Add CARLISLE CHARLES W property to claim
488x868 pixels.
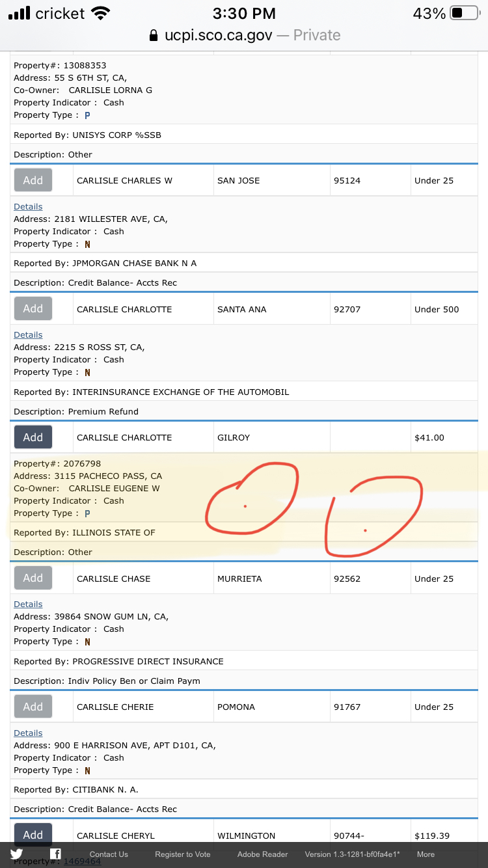click(x=33, y=180)
